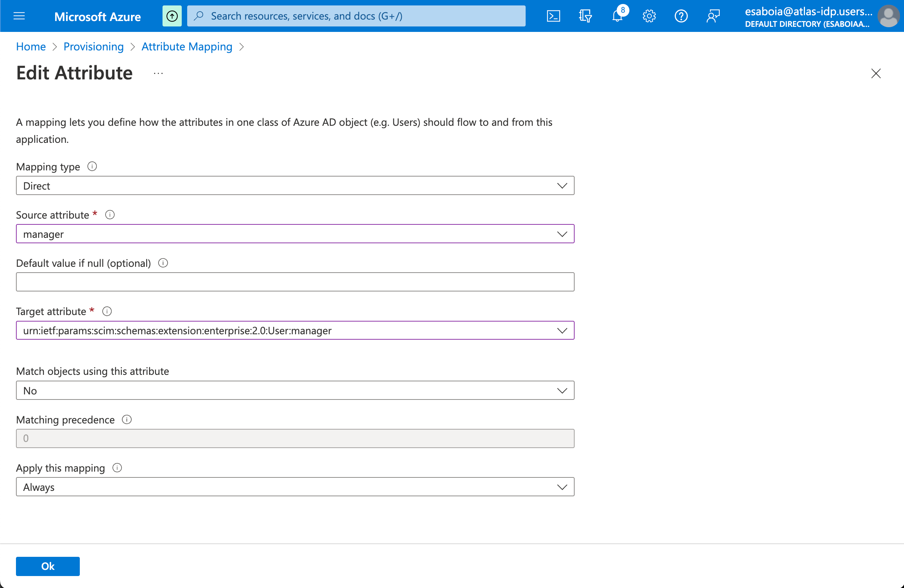Toggle the Matching precedence field

pyautogui.click(x=295, y=439)
